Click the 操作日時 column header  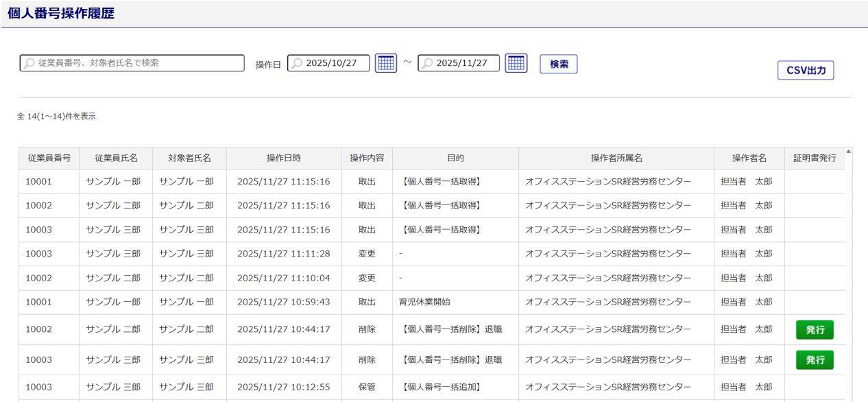tap(283, 158)
